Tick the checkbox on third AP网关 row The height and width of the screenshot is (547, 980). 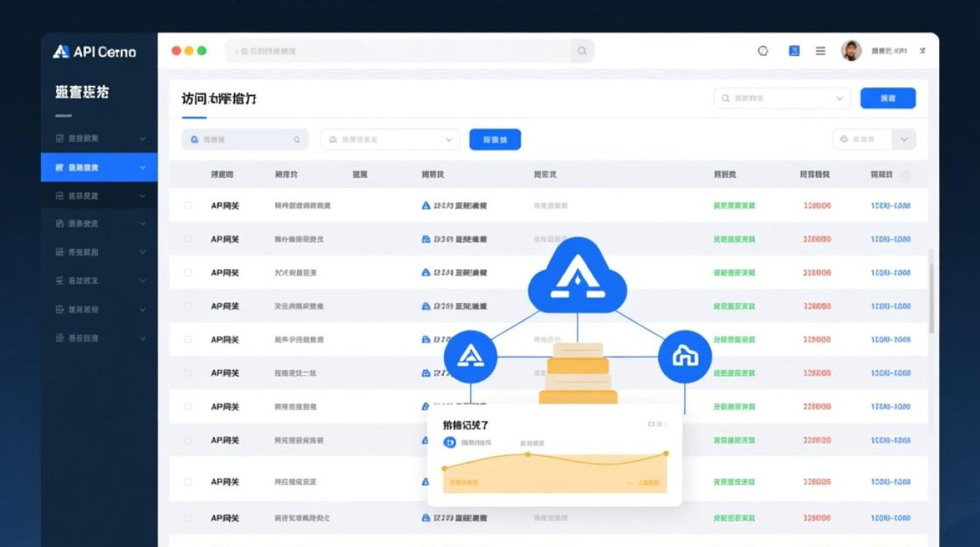tap(188, 273)
